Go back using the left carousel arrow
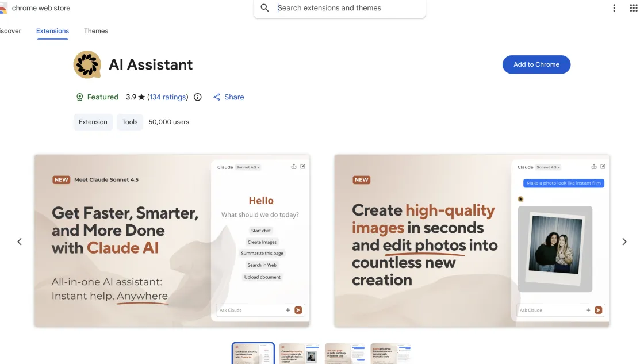 click(19, 241)
